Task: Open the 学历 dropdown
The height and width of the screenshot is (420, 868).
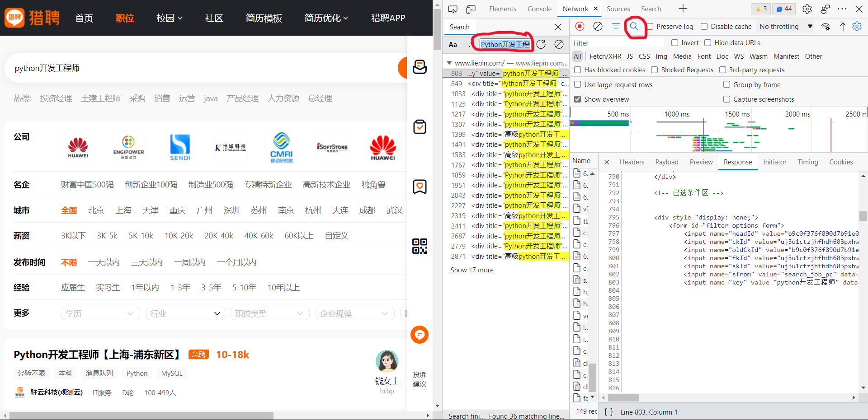Action: pos(100,313)
